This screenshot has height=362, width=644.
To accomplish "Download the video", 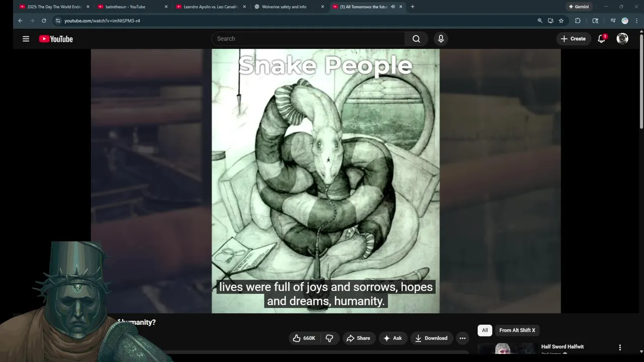I will [431, 338].
